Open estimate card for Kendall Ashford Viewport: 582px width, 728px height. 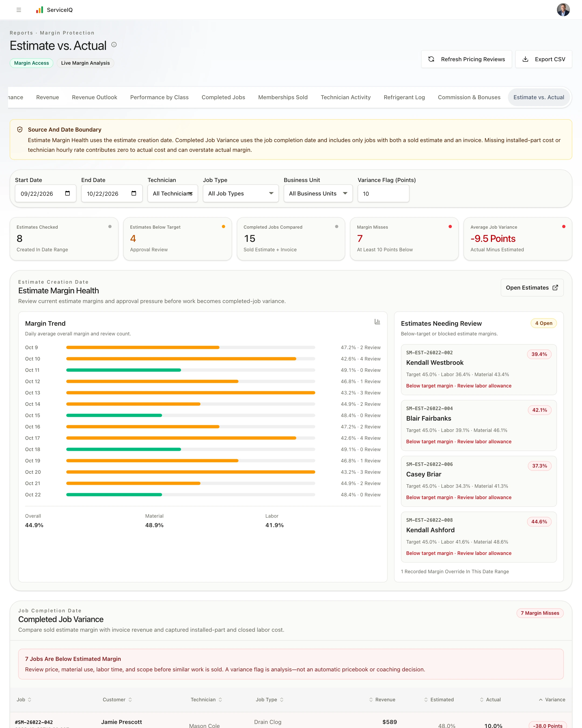point(479,537)
